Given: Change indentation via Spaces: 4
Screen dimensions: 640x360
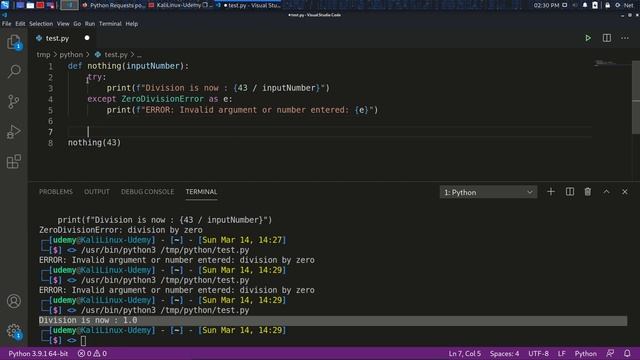Looking at the screenshot, I should coord(504,353).
